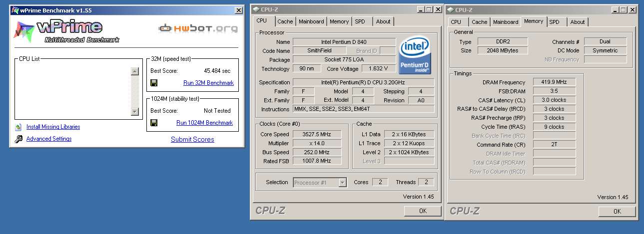644x234 pixels.
Task: Minimize the left CPU-Z window
Action: pyautogui.click(x=420, y=9)
